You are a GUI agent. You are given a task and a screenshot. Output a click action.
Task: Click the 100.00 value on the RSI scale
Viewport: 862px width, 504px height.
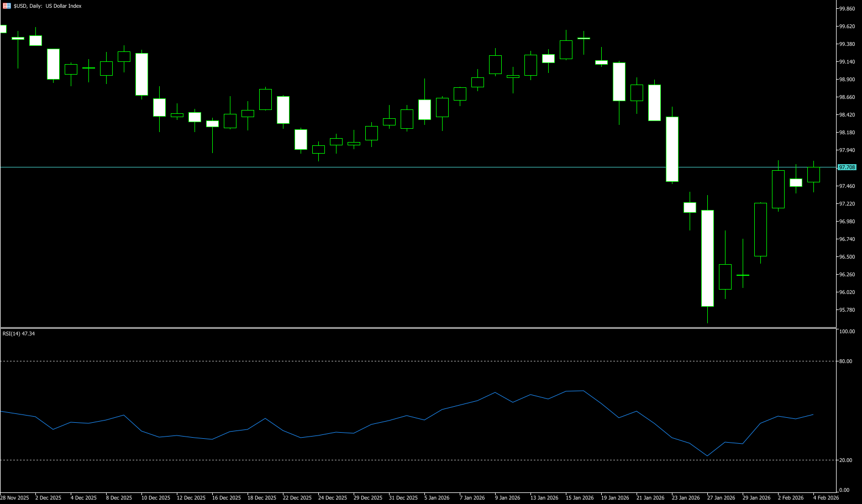pyautogui.click(x=847, y=332)
